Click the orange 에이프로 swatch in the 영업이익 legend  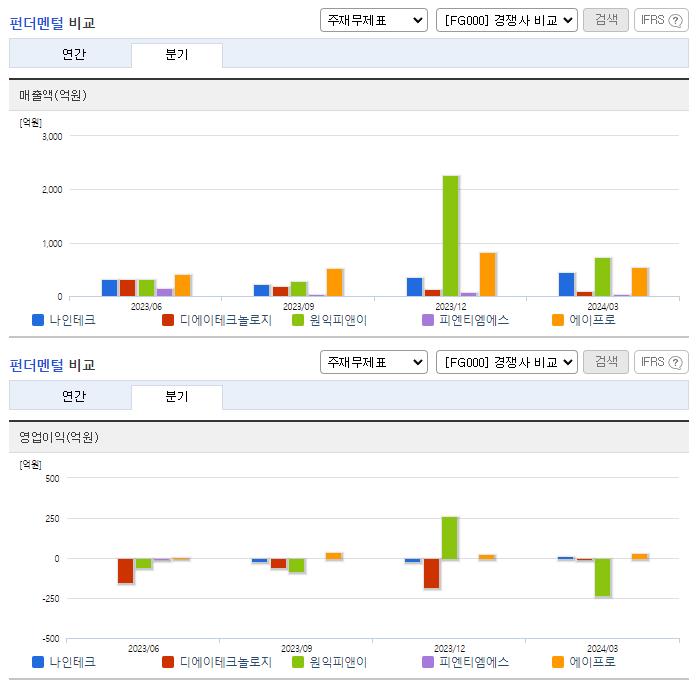[558, 662]
